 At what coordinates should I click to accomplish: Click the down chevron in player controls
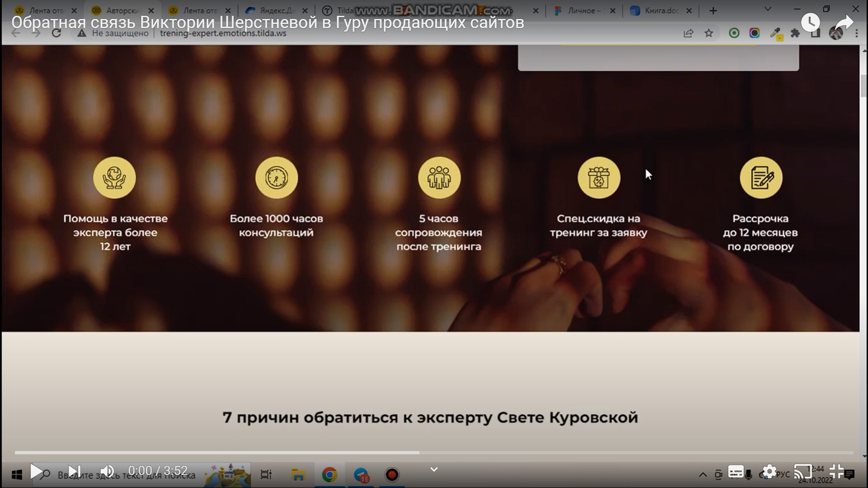point(434,469)
